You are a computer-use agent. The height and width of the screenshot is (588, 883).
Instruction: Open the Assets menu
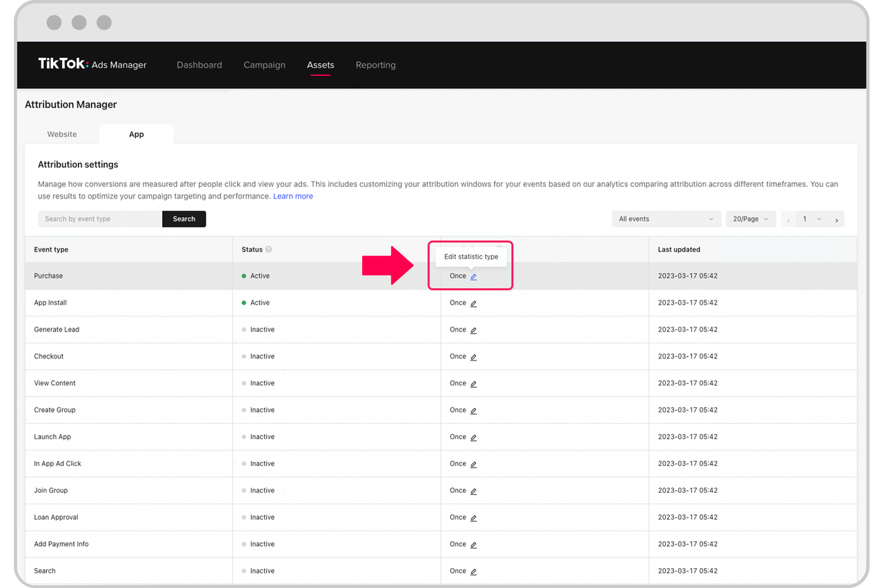[x=321, y=65]
